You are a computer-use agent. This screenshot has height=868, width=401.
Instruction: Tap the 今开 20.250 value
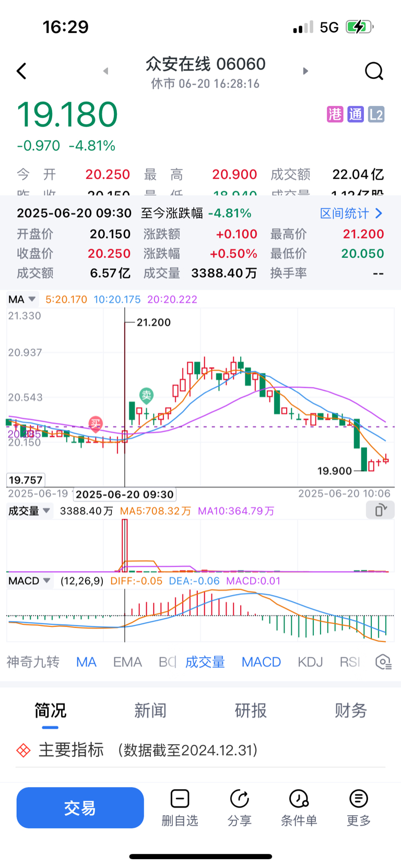(x=108, y=174)
